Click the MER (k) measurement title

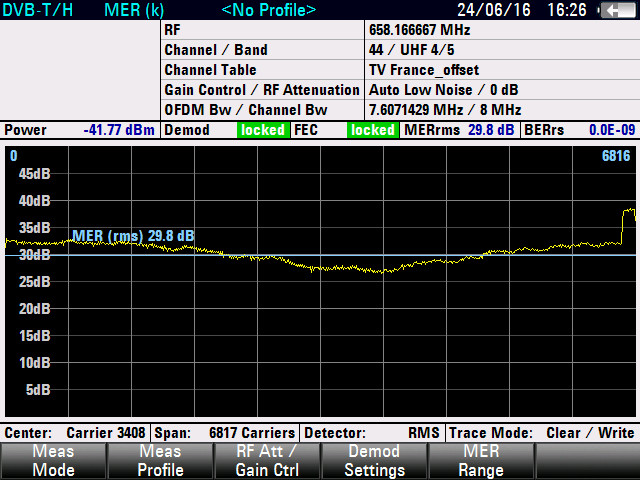click(x=134, y=10)
